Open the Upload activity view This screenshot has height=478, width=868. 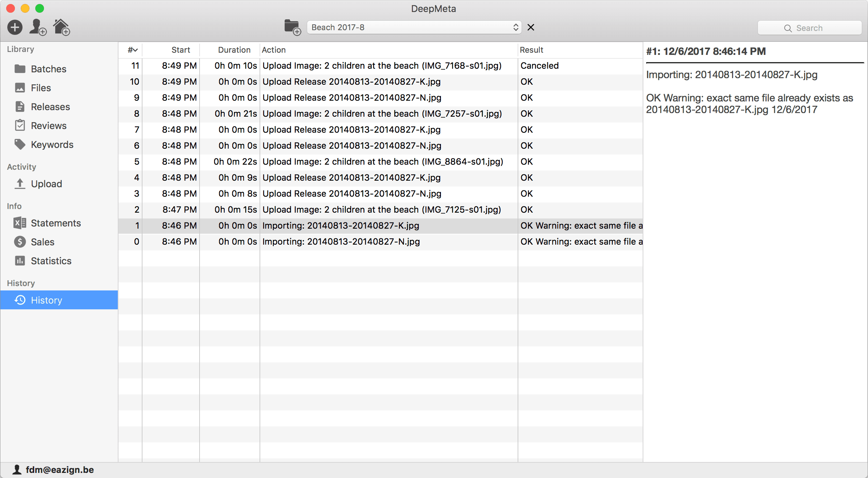pos(59,184)
